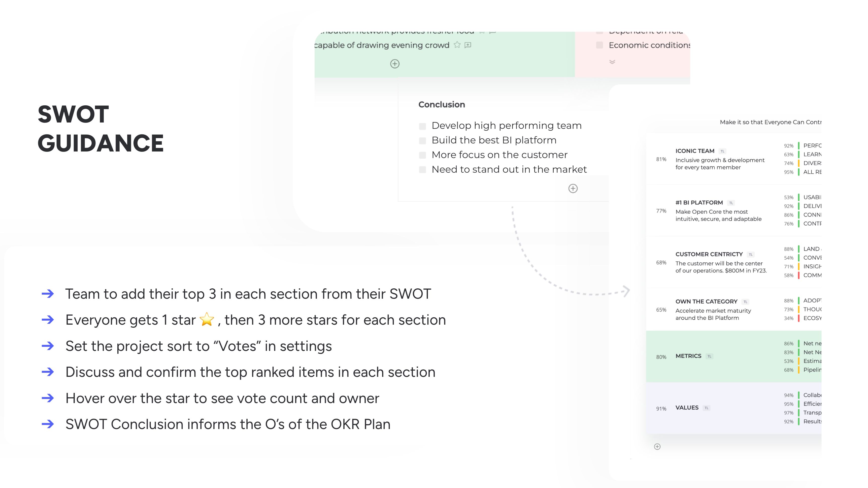Star the "capable of drawing evening crowd" strength
Image resolution: width=868 pixels, height=488 pixels.
457,45
